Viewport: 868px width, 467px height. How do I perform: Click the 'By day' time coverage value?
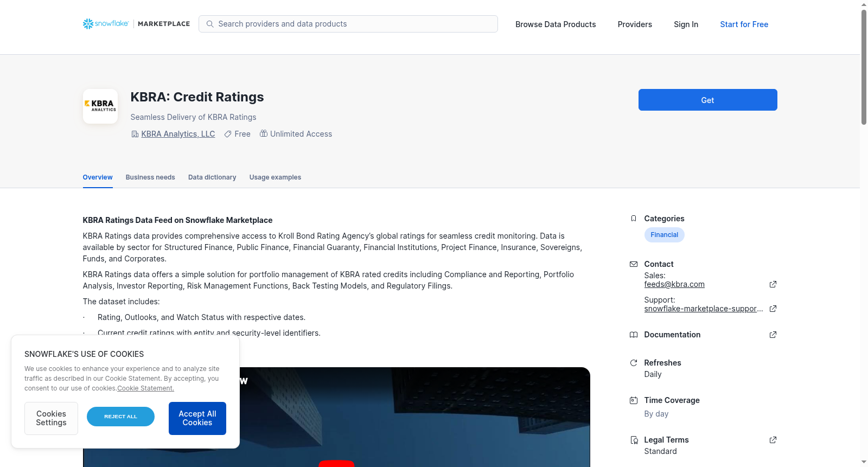(x=656, y=414)
